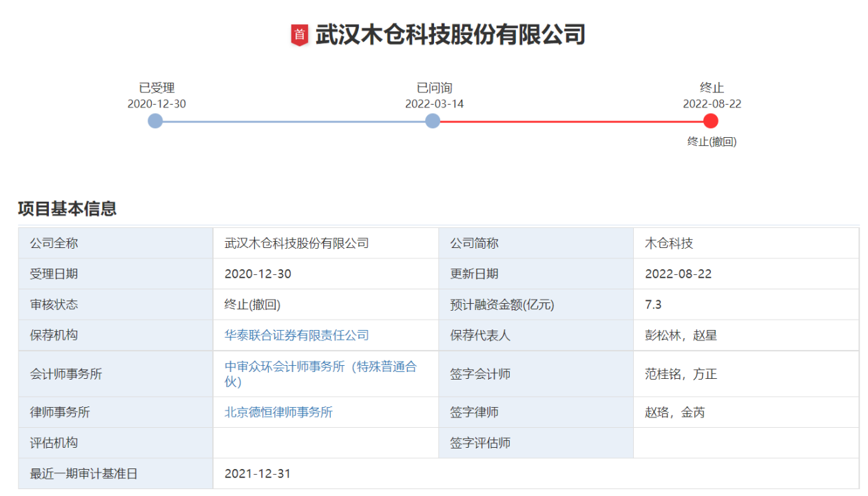The height and width of the screenshot is (496, 868).
Task: Click the 公司简称 label cell
Action: pyautogui.click(x=536, y=243)
